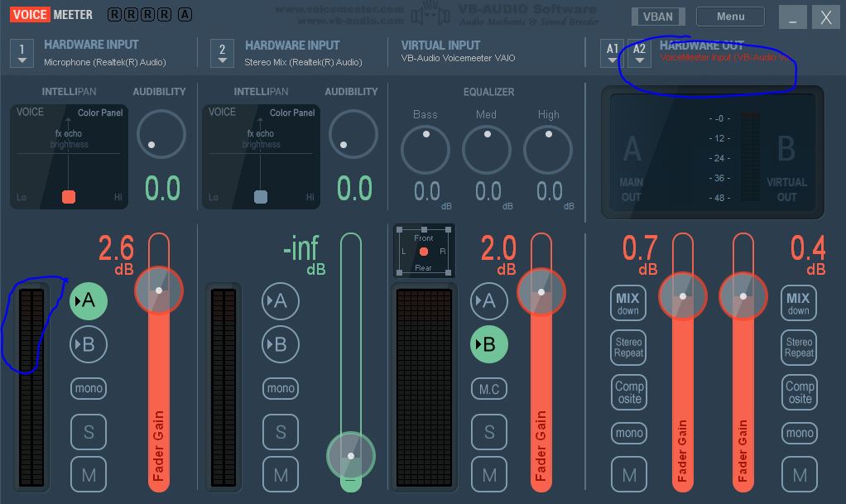Click the 2.0 dB gain readout
Screen dimensions: 846x504
(x=498, y=255)
